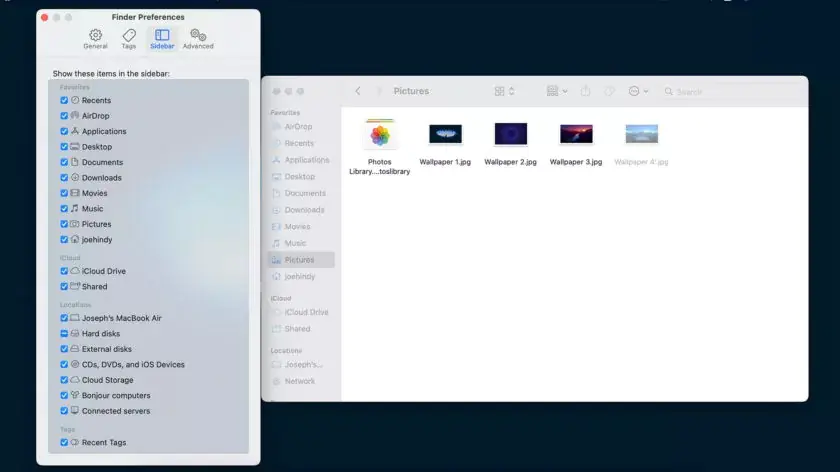Toggle the Cloud Storage checkbox
The height and width of the screenshot is (472, 840).
(64, 380)
